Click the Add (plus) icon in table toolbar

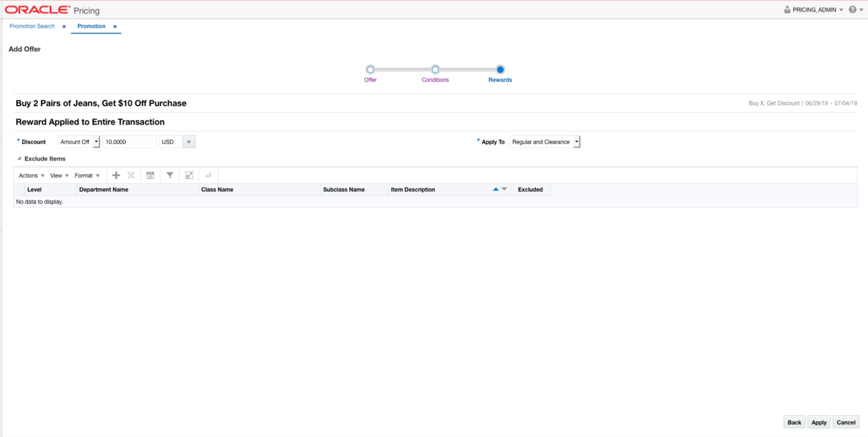coord(116,175)
